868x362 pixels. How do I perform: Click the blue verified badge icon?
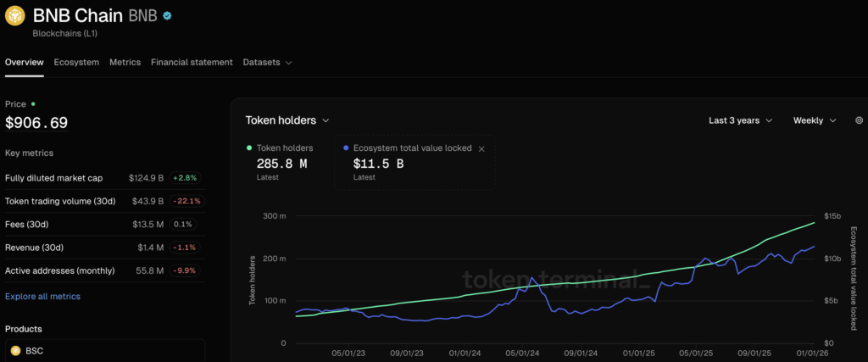pos(168,16)
